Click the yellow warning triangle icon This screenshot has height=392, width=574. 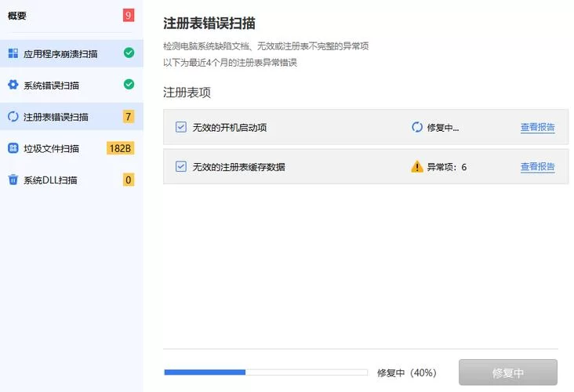[x=417, y=166]
